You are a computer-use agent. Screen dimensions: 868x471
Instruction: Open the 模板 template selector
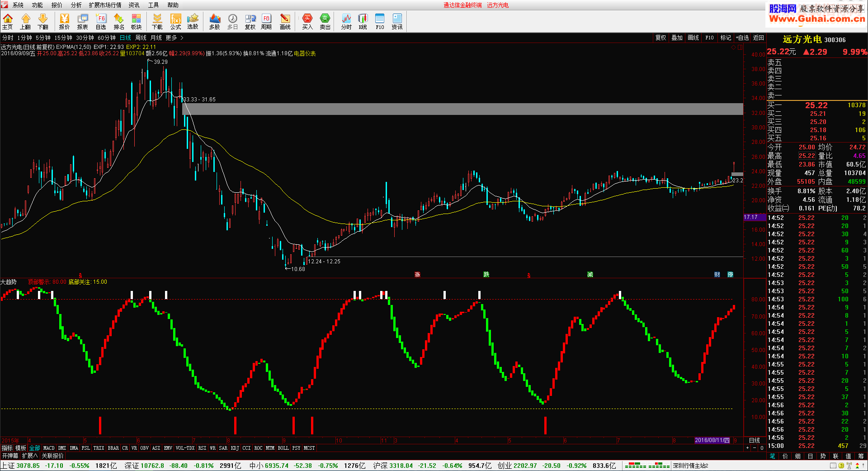[x=21, y=448]
